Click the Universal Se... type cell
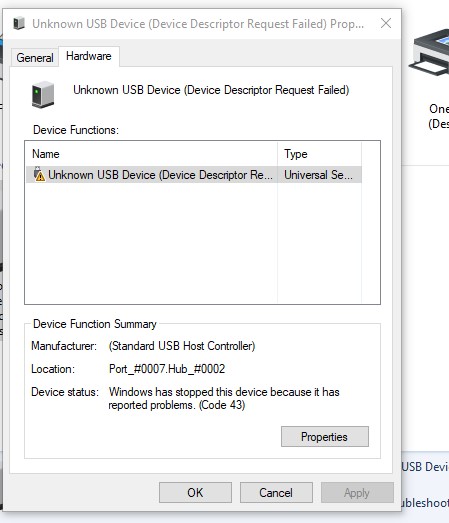This screenshot has height=523, width=449. click(x=319, y=175)
